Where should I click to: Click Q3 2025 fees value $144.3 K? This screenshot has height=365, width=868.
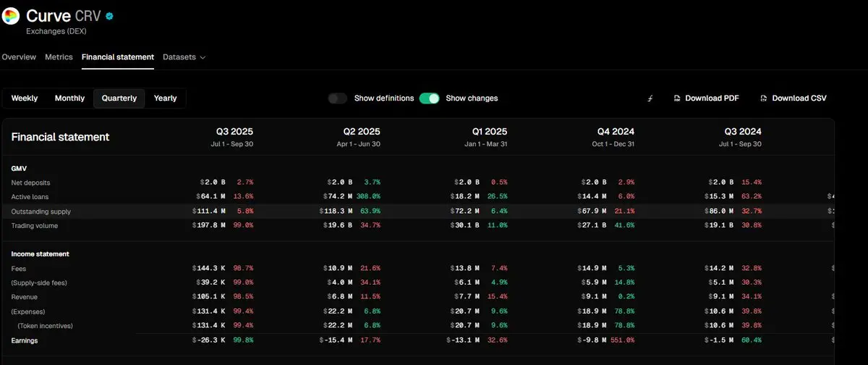point(210,268)
